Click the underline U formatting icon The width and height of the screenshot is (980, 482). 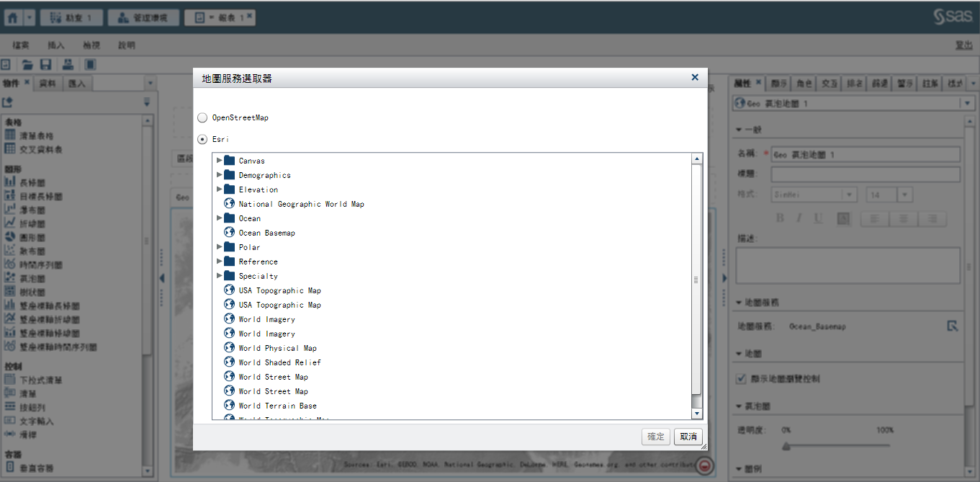click(818, 218)
